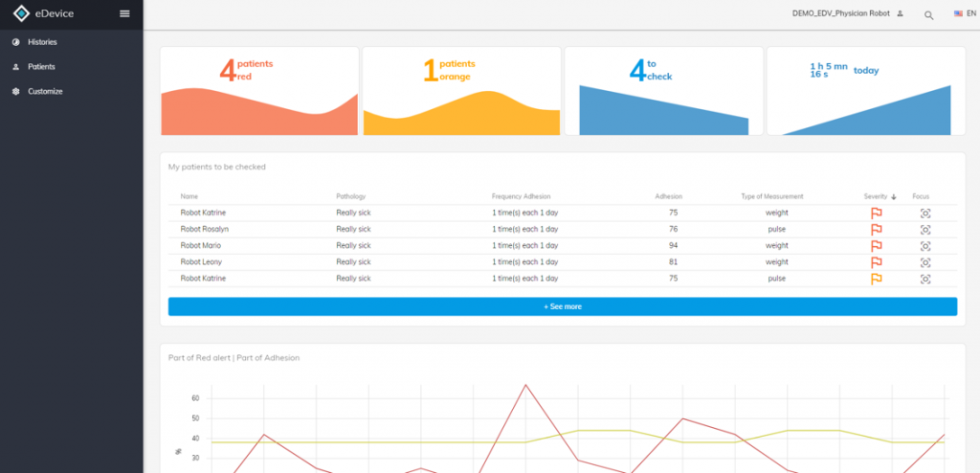Click the user profile icon in header
The height and width of the screenshot is (473, 980).
coord(900,13)
